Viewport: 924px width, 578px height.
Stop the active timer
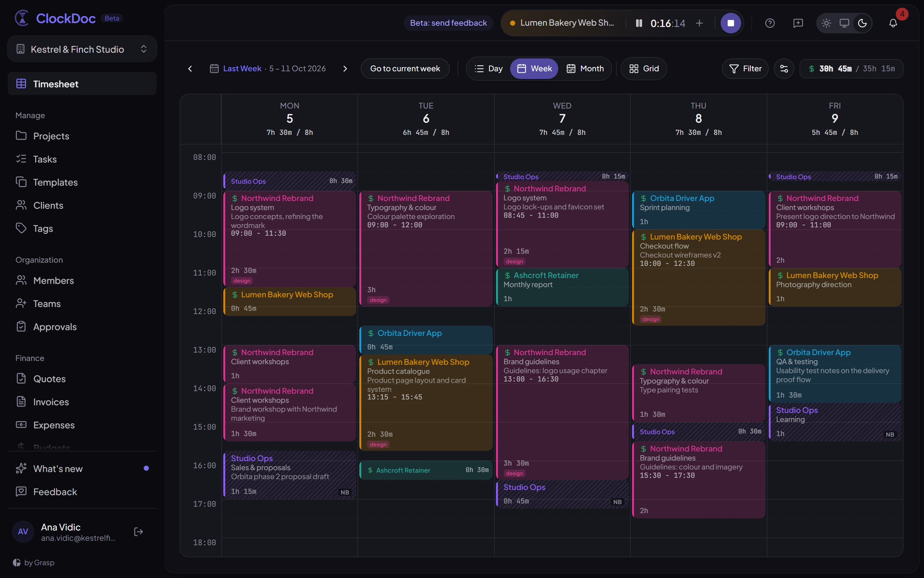tap(730, 23)
